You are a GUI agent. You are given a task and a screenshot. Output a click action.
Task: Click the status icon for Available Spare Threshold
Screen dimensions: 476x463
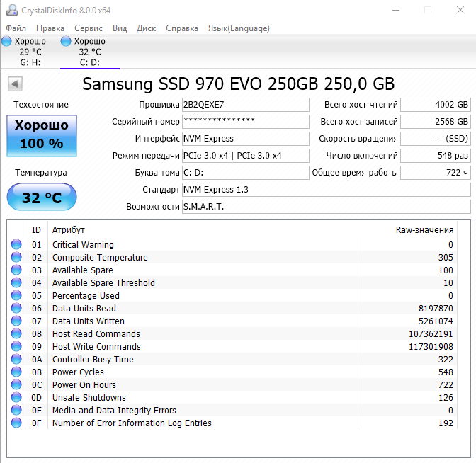point(16,282)
